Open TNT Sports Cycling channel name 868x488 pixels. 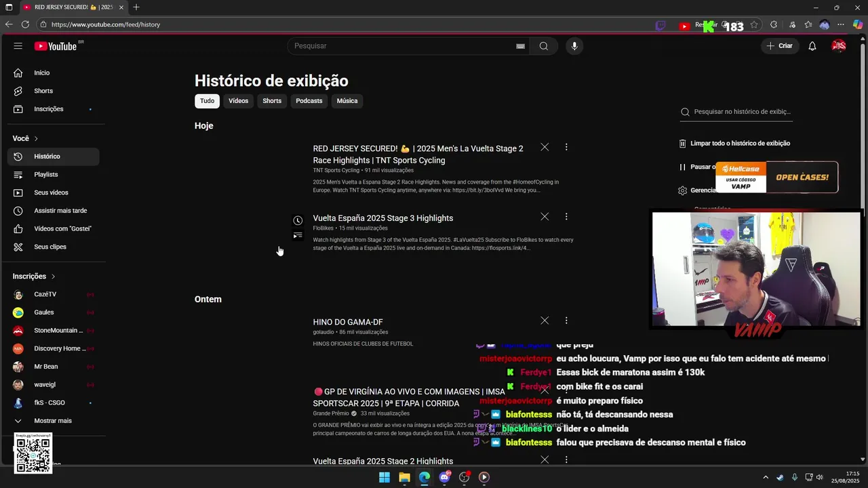point(336,170)
